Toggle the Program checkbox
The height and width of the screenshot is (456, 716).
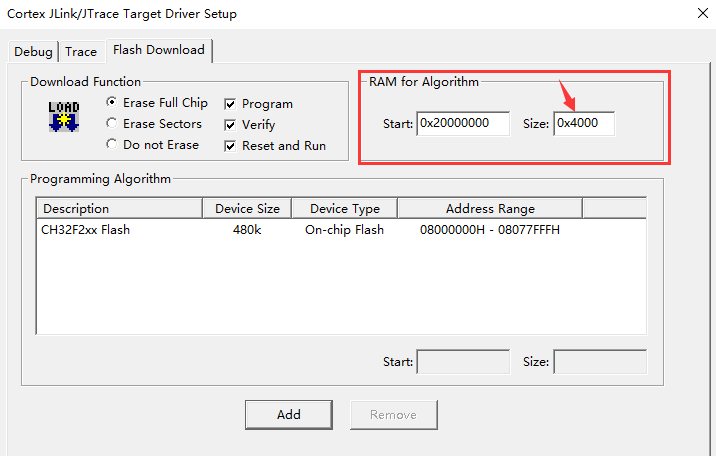[x=230, y=104]
